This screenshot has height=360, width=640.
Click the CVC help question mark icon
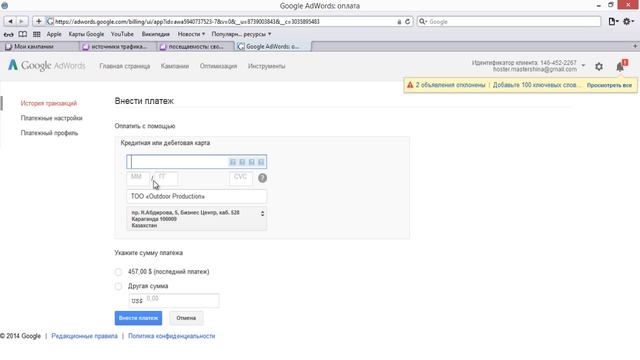click(x=262, y=178)
